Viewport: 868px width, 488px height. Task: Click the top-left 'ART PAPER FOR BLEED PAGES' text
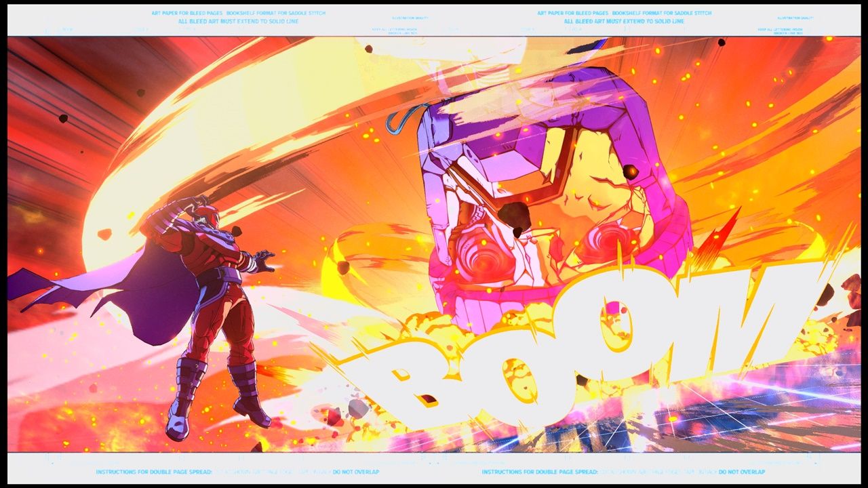tap(187, 13)
